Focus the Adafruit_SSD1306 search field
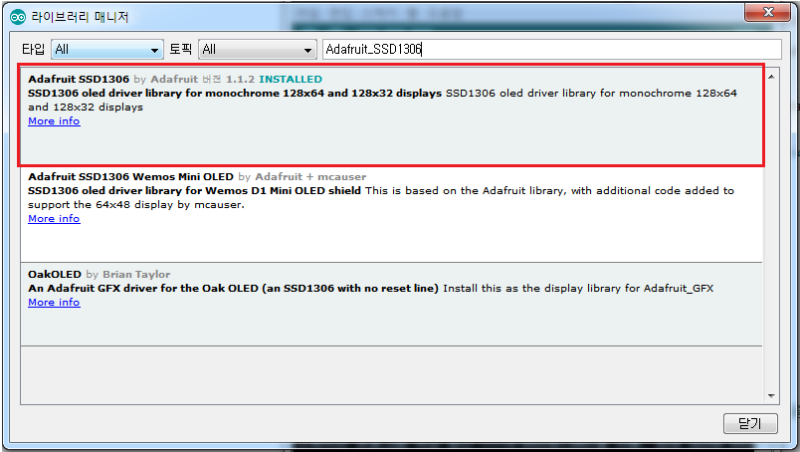The width and height of the screenshot is (800, 452). (x=552, y=49)
